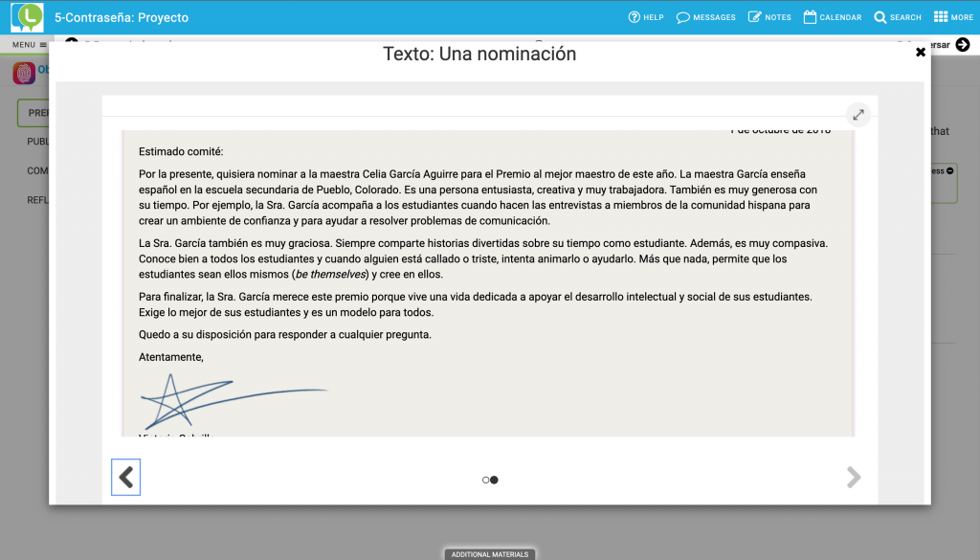Click the page title 5-Contraseña: Proyecto

coord(122,17)
